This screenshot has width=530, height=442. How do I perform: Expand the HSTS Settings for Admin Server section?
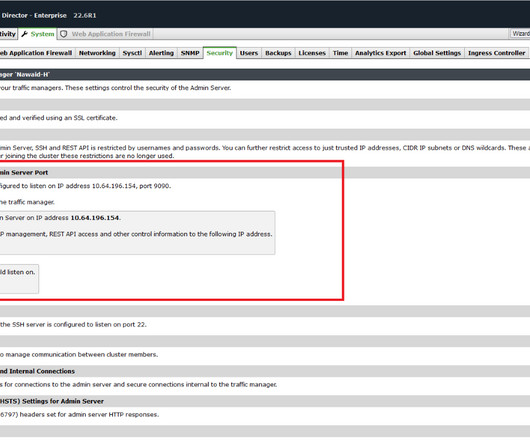pos(265,401)
